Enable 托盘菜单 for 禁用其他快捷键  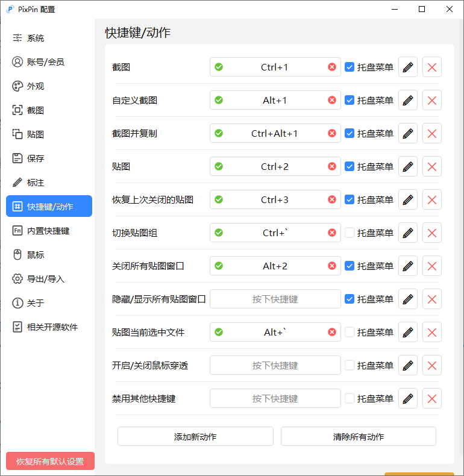tap(350, 398)
